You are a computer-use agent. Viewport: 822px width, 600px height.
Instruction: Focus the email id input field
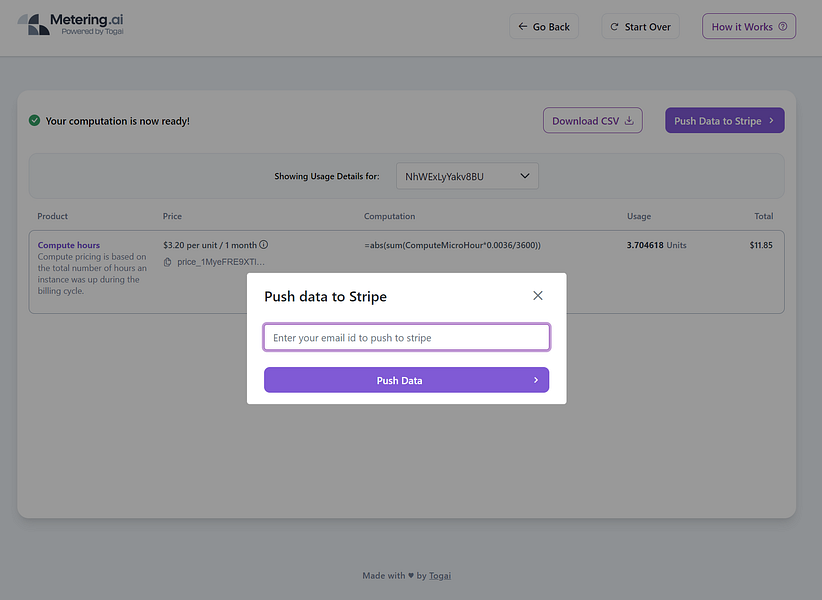click(x=406, y=338)
